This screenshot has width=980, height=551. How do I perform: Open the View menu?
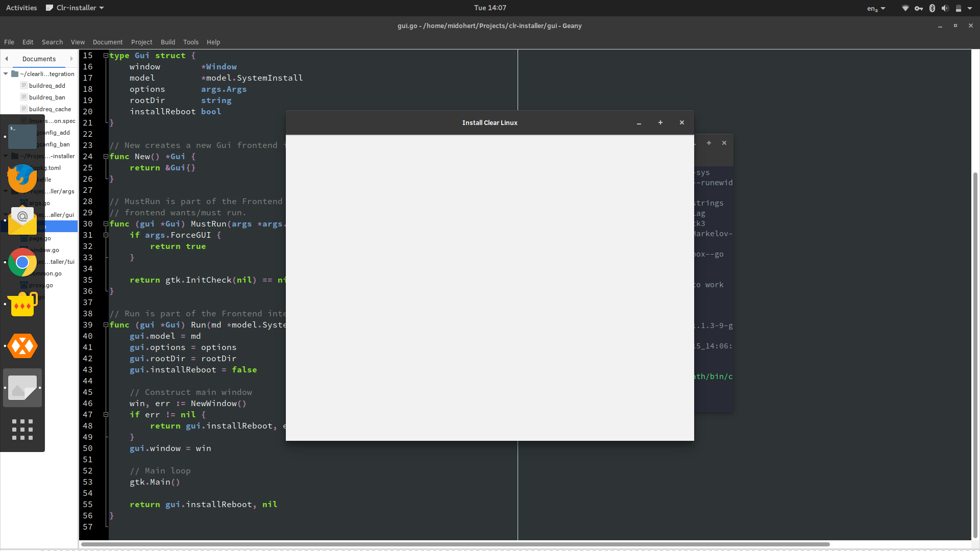click(78, 42)
